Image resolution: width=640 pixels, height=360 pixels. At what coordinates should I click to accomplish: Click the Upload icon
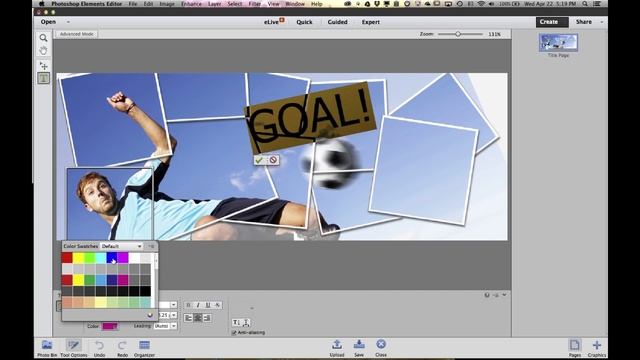[337, 348]
